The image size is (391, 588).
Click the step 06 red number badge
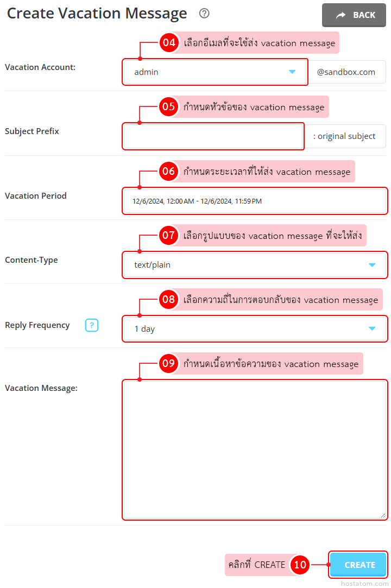click(169, 172)
